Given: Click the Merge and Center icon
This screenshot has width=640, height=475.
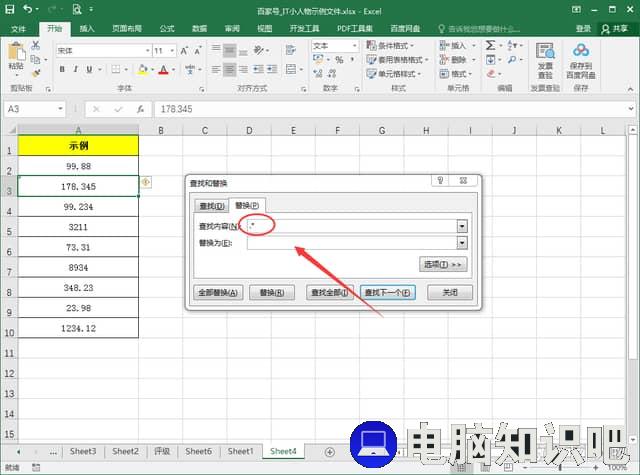Looking at the screenshot, I should (x=291, y=69).
